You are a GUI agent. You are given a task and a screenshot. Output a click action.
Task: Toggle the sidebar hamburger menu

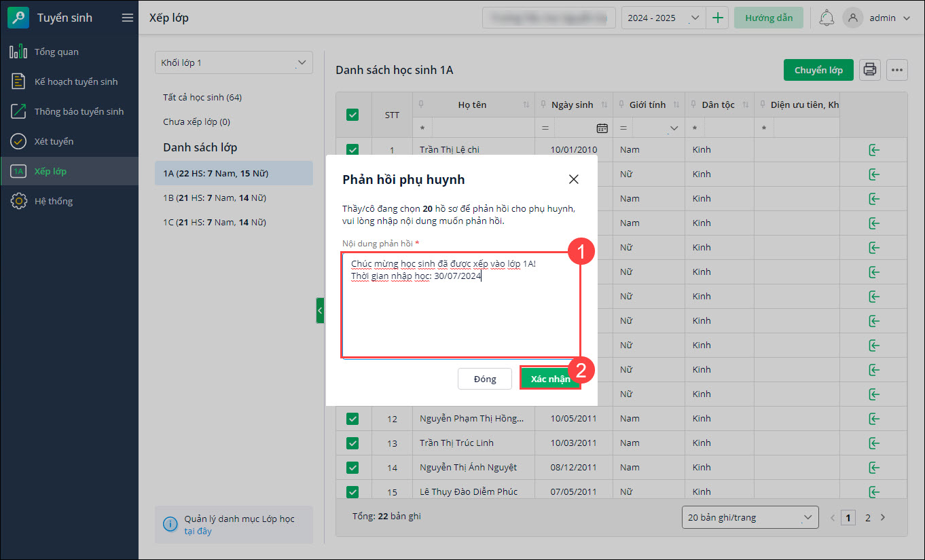pos(127,18)
